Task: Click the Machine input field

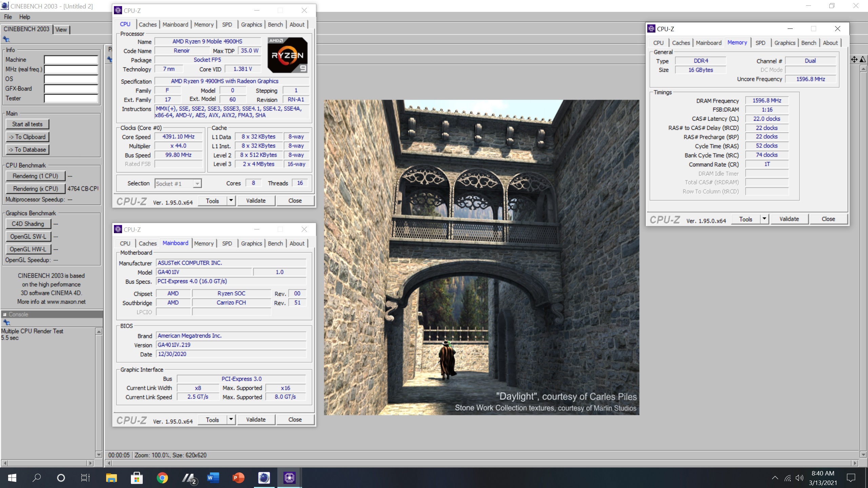Action: click(x=71, y=60)
